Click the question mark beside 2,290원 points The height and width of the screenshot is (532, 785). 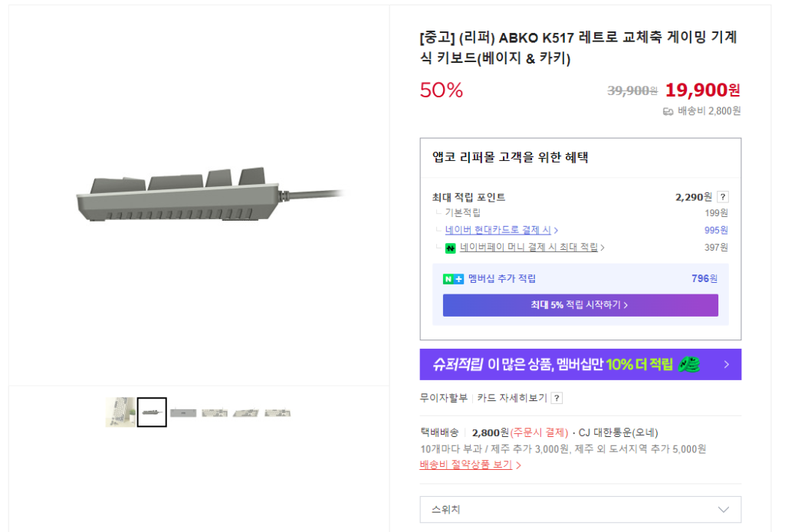tap(721, 196)
